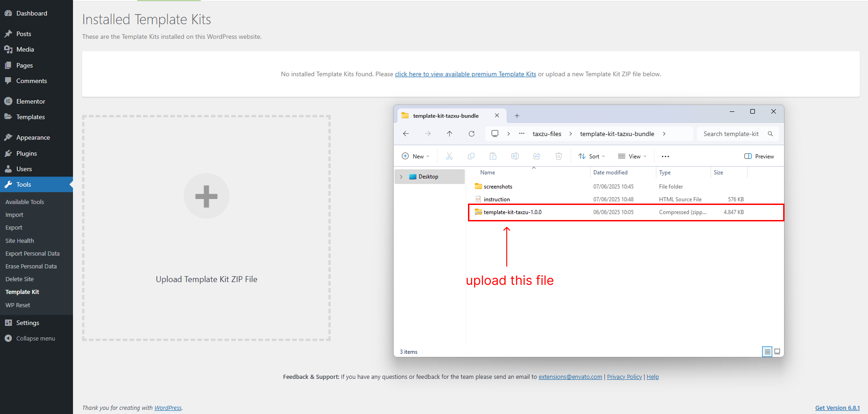Click the plus icon to upload ZIP
The width and height of the screenshot is (868, 414).
pyautogui.click(x=206, y=196)
